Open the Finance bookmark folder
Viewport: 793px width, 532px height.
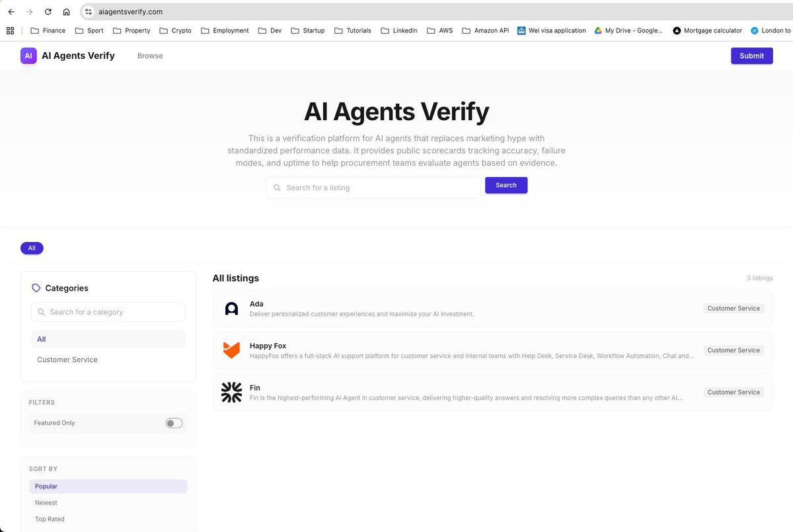48,30
